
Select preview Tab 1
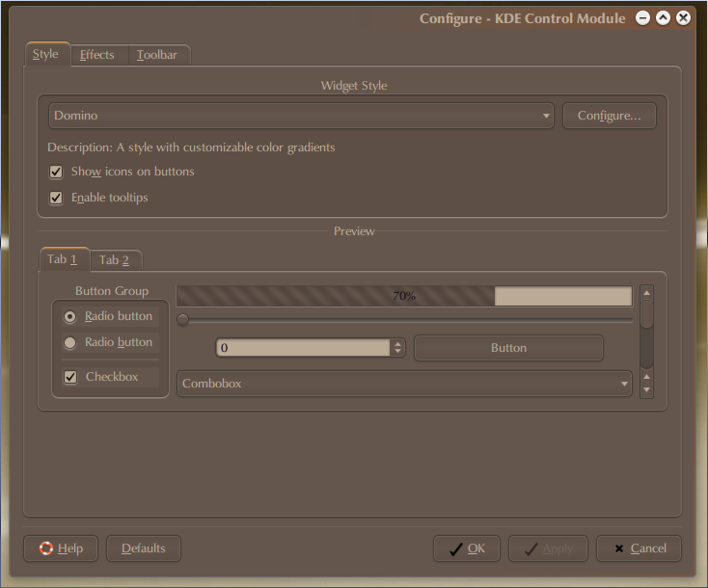[x=64, y=259]
